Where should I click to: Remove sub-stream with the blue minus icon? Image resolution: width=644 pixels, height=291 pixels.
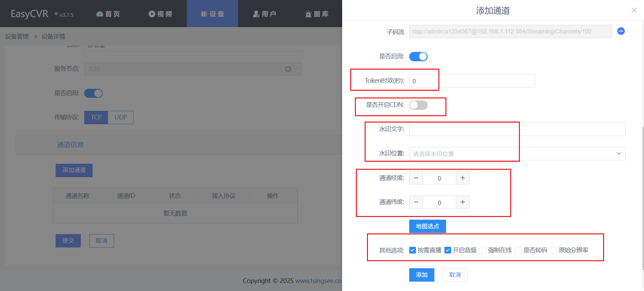[x=621, y=31]
